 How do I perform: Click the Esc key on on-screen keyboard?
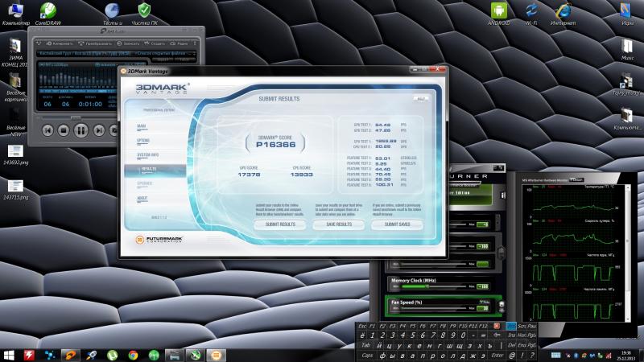362,326
